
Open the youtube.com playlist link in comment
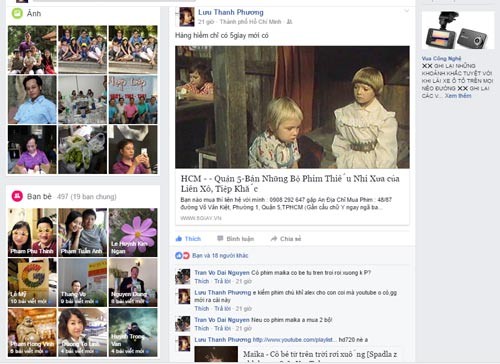tap(294, 340)
